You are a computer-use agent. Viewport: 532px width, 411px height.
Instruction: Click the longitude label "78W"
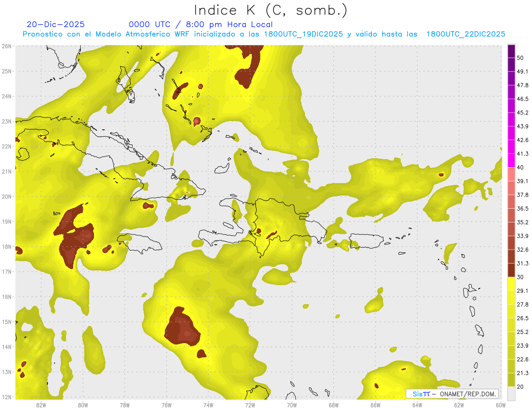125,404
